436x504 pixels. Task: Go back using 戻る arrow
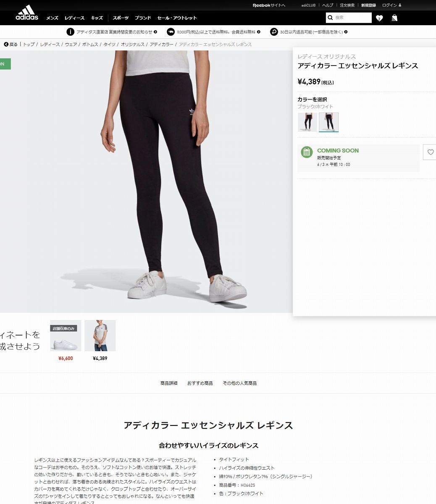(x=11, y=45)
